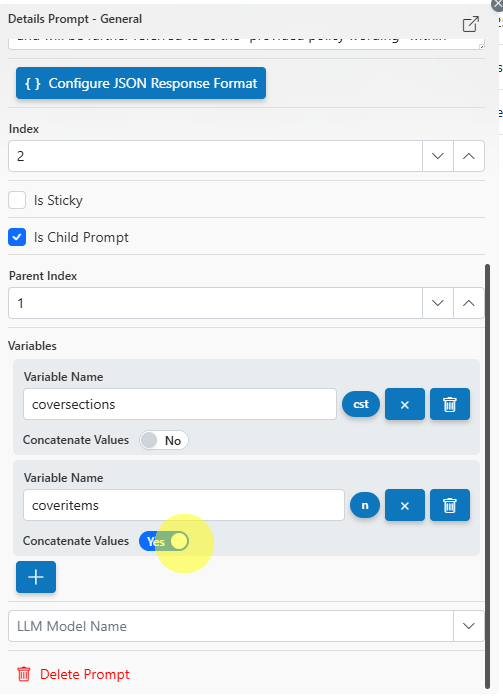Viewport: 503px width, 698px height.
Task: Focus the coveritems variable name field
Action: click(184, 505)
